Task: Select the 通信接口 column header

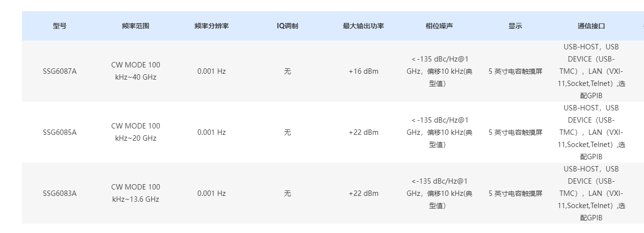Action: 591,26
